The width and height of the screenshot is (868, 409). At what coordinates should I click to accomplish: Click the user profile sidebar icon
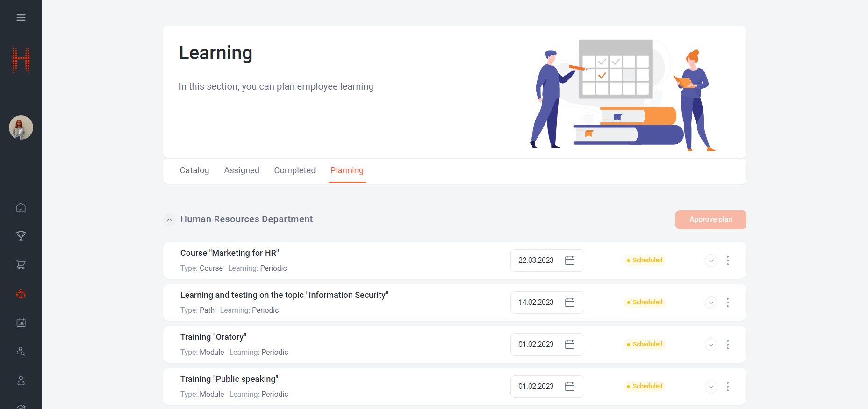[21, 381]
